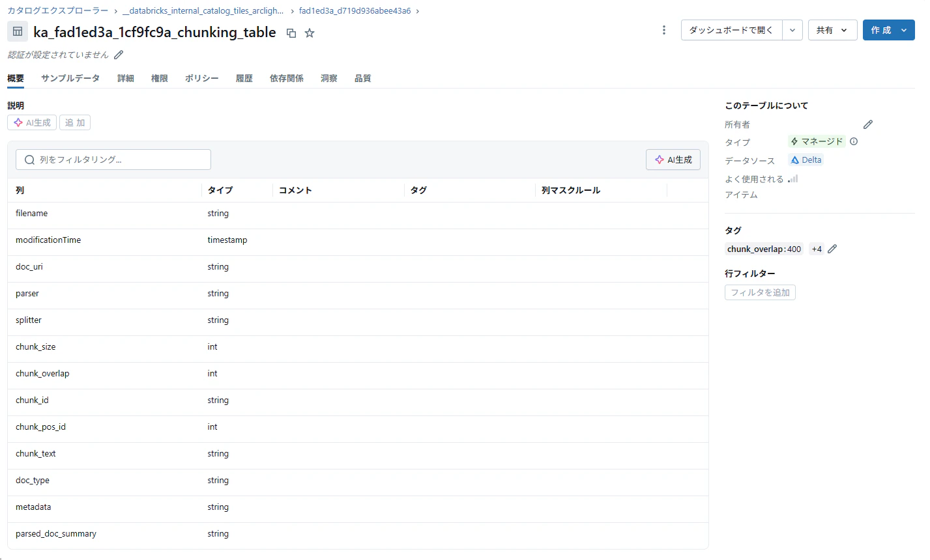Click the table icon beside the title
The image size is (930, 560).
click(x=17, y=31)
